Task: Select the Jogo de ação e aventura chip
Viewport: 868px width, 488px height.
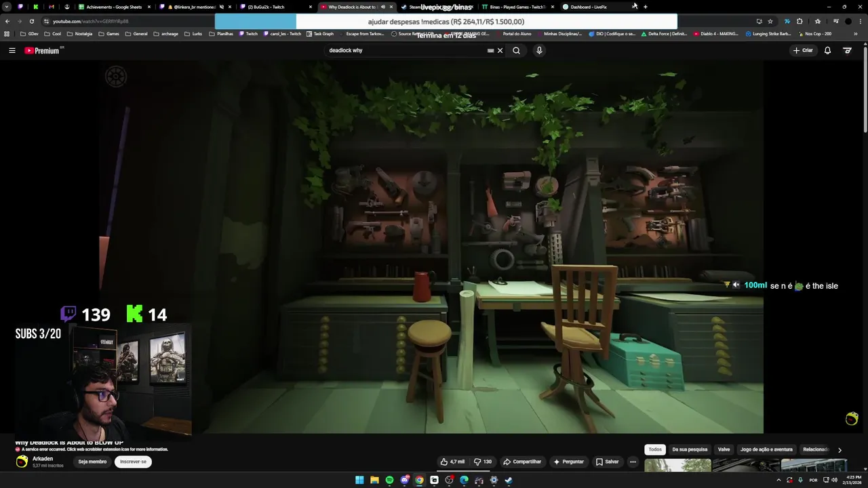Action: point(766,449)
